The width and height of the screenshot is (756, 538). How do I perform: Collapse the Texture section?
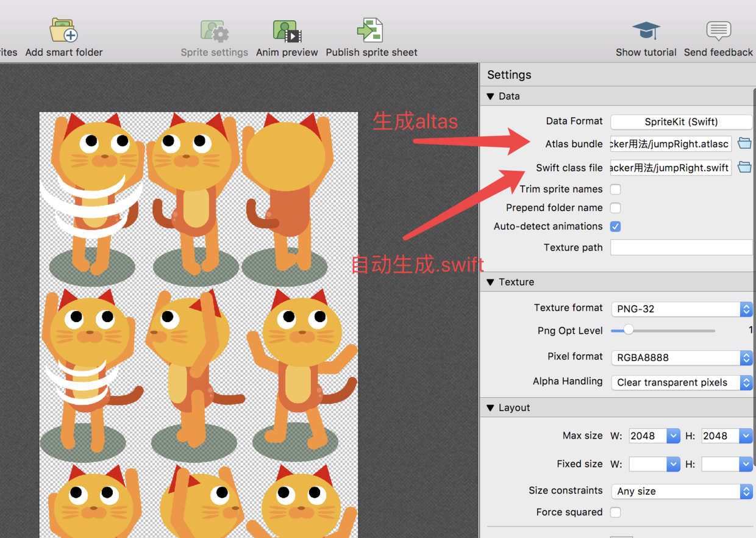491,282
